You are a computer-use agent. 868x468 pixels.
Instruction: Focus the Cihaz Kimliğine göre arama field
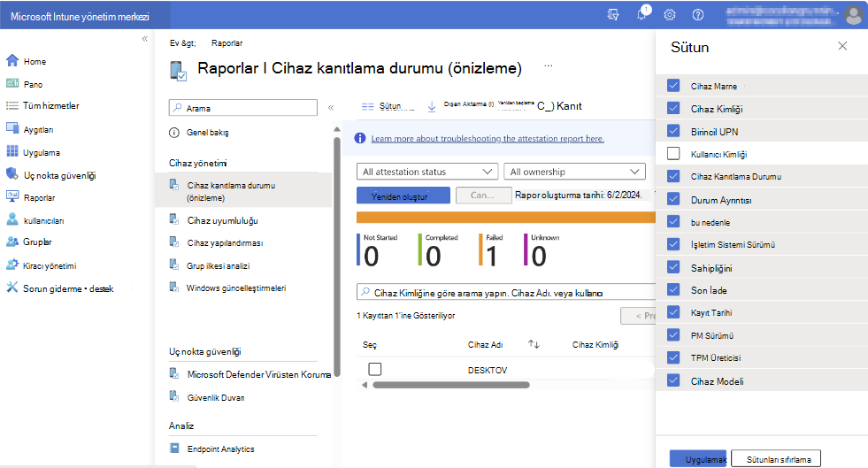pos(505,292)
